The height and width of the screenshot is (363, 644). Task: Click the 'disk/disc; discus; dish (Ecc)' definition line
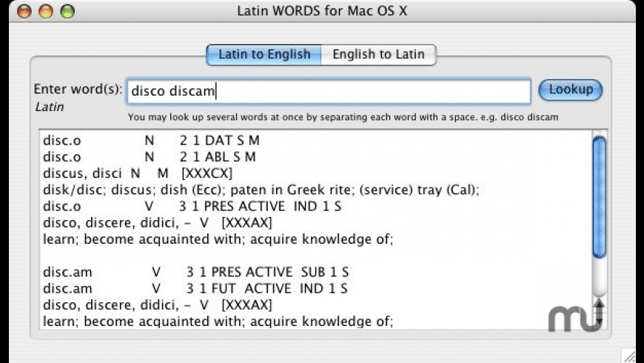[261, 190]
